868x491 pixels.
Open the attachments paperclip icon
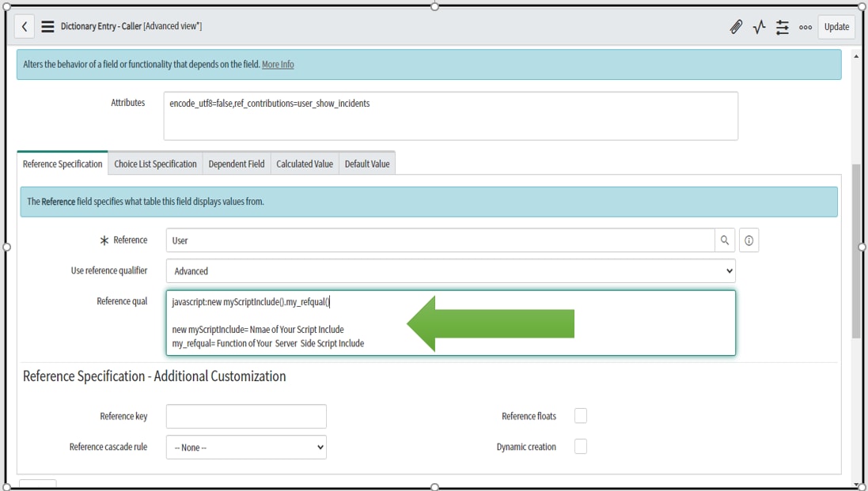(x=735, y=26)
